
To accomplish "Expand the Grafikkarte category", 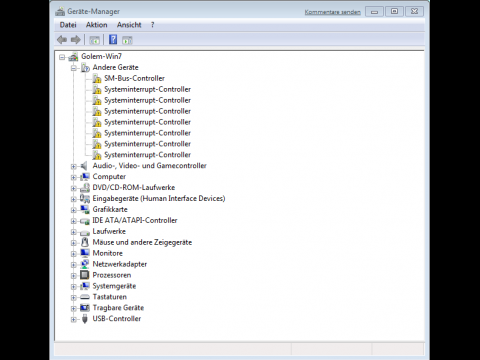I will point(74,210).
